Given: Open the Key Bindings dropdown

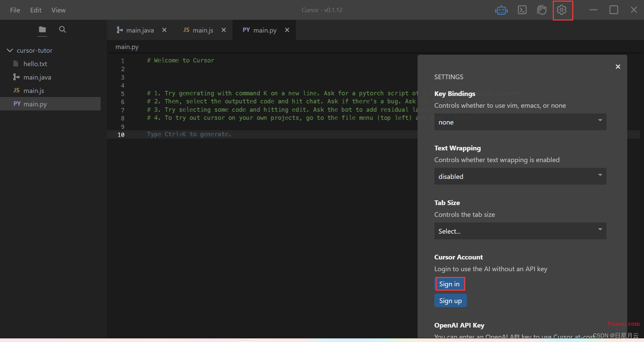Looking at the screenshot, I should 520,122.
